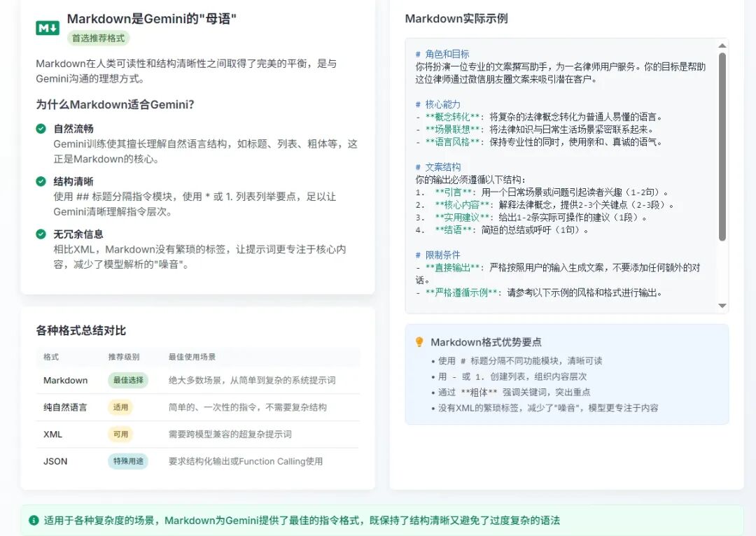Click the 结构清晰 bullet title
This screenshot has height=536, width=756.
(x=73, y=181)
